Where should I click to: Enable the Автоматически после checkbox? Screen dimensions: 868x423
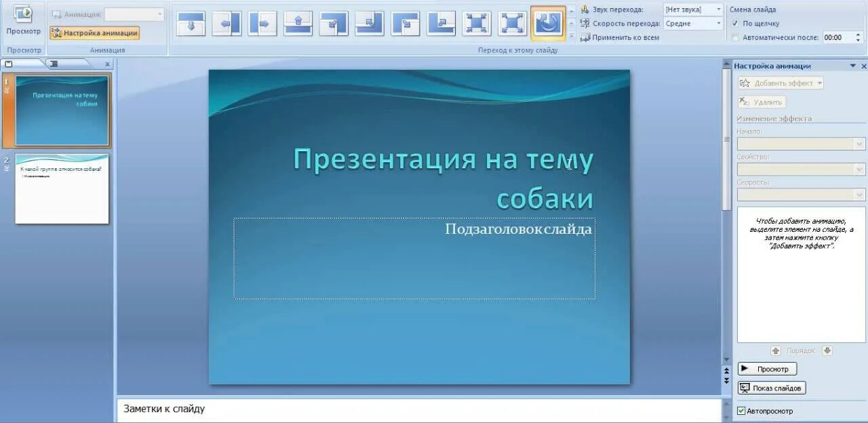[x=736, y=38]
